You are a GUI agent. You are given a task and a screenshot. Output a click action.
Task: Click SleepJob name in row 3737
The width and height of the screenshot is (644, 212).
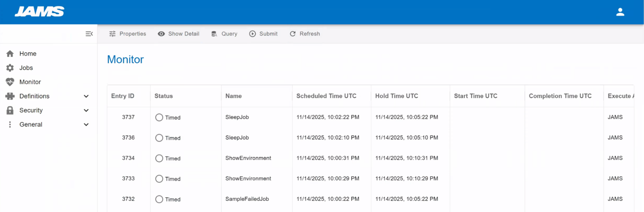(x=237, y=117)
